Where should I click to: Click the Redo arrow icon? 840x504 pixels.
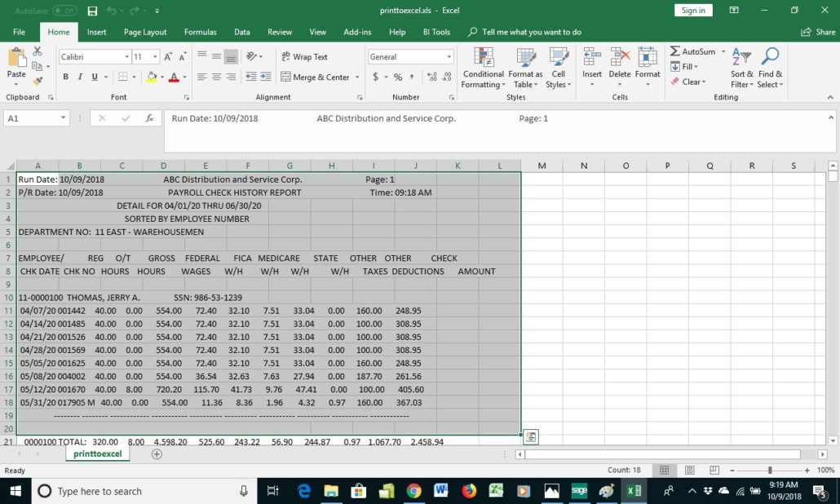tap(134, 11)
